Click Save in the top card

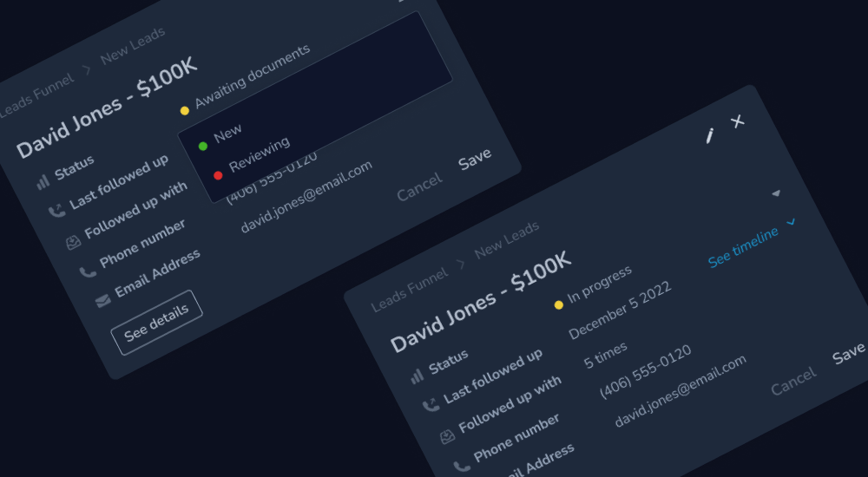[x=475, y=159]
